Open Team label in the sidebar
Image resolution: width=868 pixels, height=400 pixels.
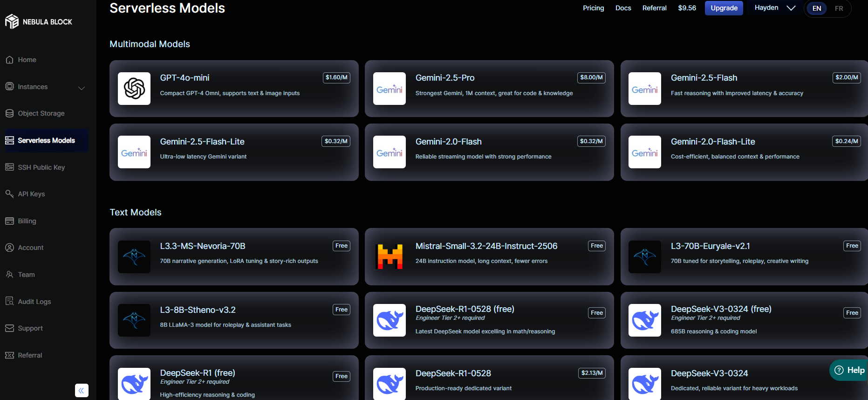click(x=26, y=275)
